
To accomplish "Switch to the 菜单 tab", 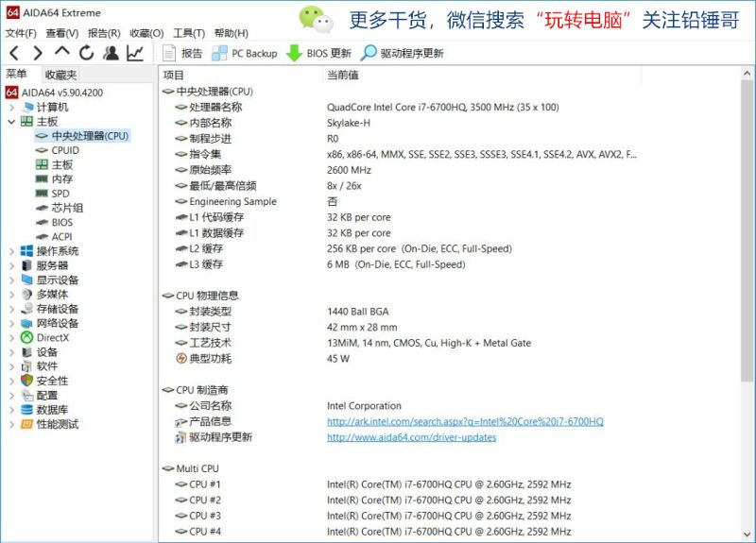I will [x=16, y=74].
